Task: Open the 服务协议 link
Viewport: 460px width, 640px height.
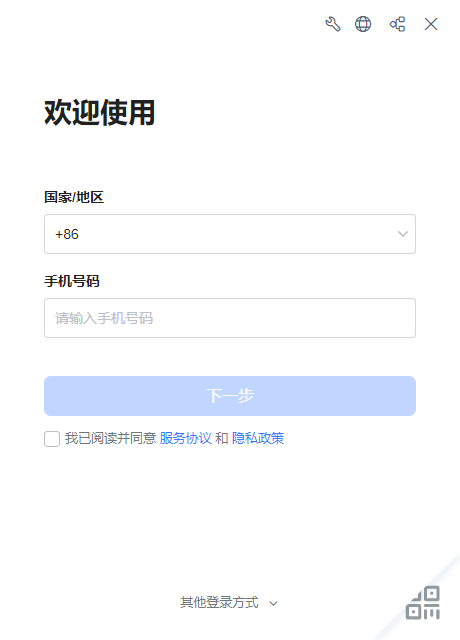Action: (185, 438)
